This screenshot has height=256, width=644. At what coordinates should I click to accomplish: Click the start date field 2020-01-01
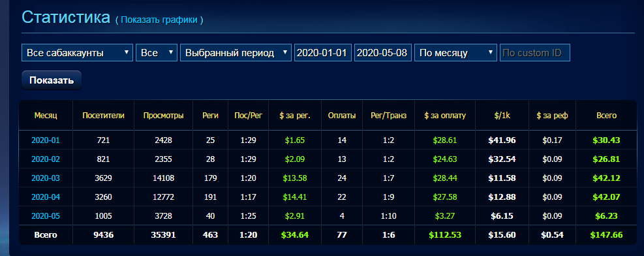tap(323, 53)
